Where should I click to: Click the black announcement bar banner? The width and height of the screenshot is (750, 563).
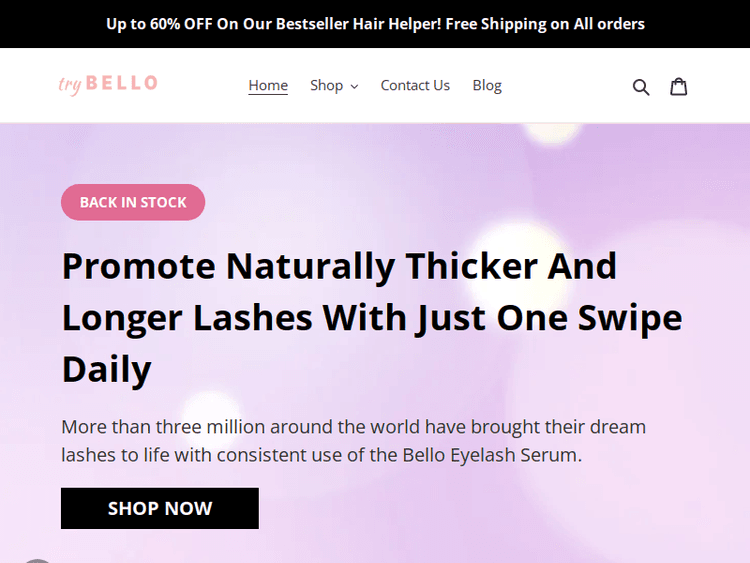coord(375,24)
